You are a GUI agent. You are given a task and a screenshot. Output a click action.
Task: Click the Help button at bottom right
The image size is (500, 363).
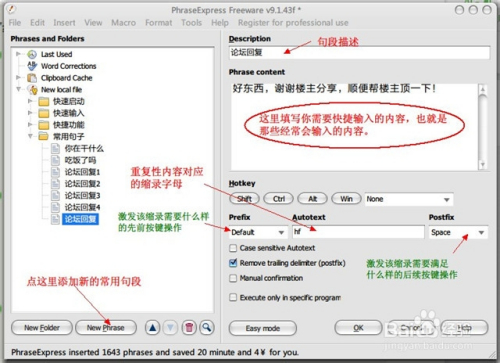[x=465, y=328]
